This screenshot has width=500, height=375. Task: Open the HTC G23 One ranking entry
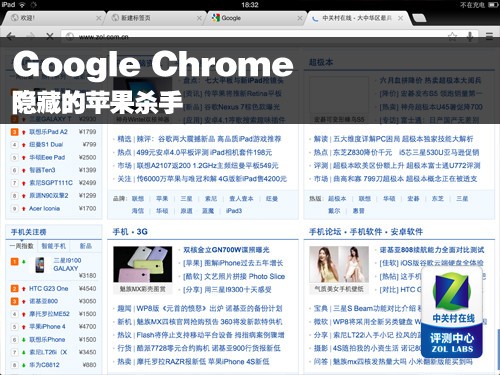click(49, 289)
